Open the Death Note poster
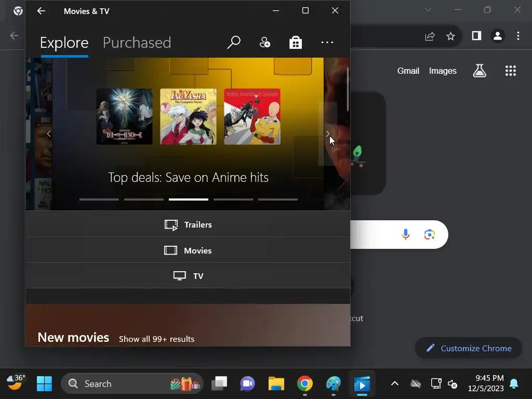Screen dimensions: 532x399 tap(124, 117)
